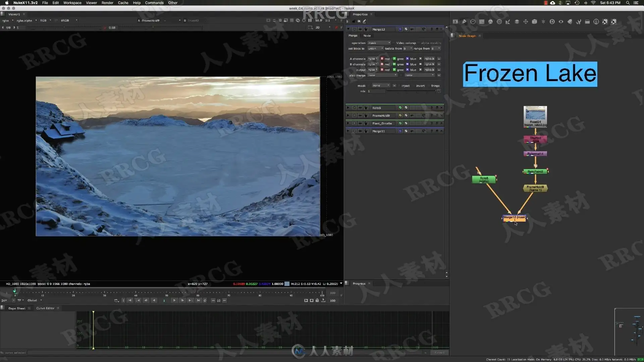Open the ToolSets wrench icon

click(x=579, y=21)
